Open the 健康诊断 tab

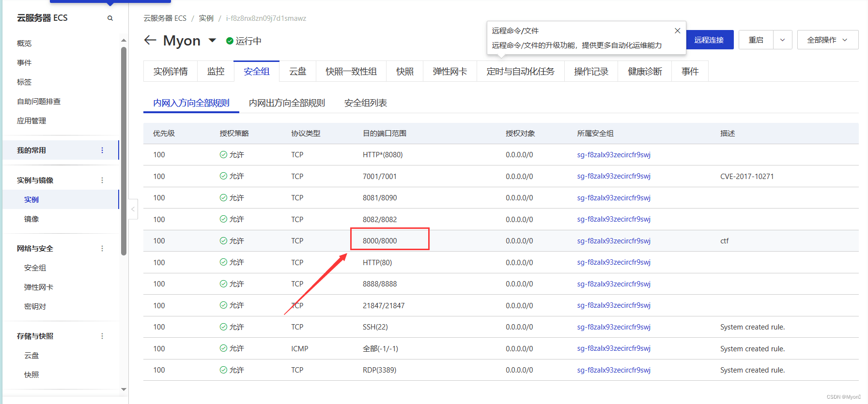[645, 71]
